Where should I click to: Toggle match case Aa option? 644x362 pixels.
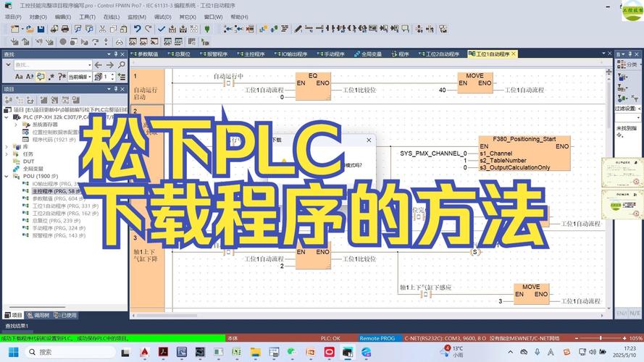coord(19,77)
